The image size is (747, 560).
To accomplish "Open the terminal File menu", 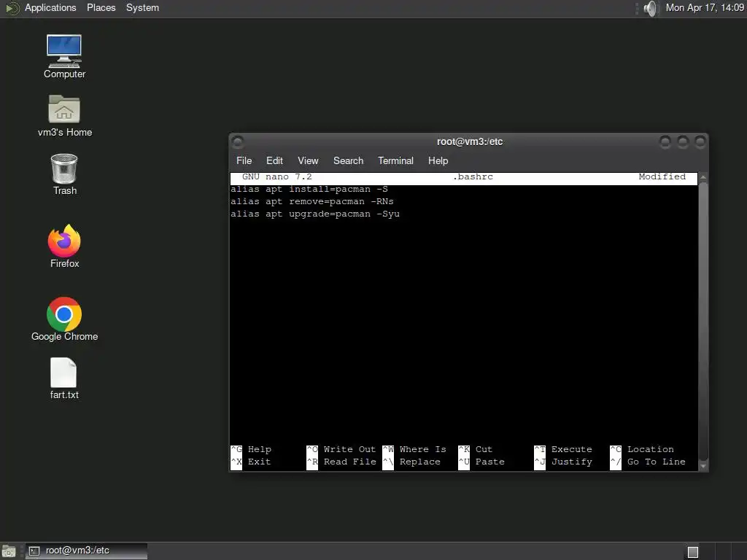I will (244, 161).
